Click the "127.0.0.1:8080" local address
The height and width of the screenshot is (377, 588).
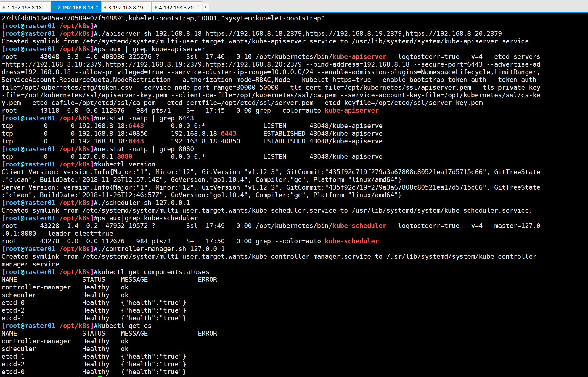[x=105, y=157]
